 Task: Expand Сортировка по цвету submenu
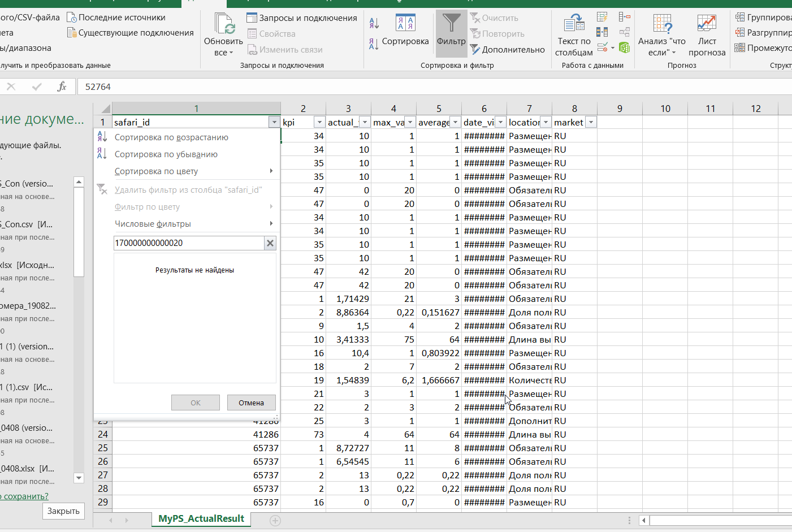187,171
